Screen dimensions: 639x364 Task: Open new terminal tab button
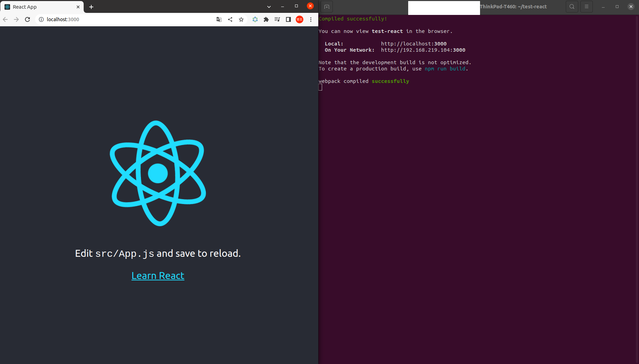click(327, 7)
